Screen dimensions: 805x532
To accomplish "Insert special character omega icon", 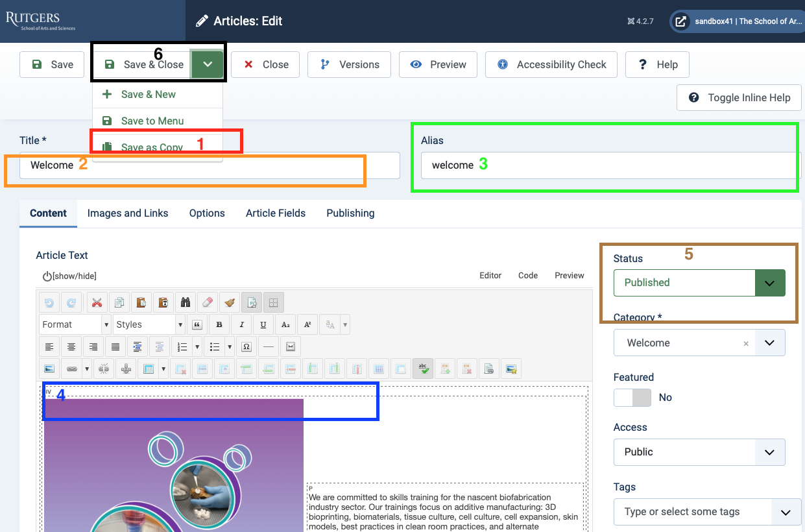I will pyautogui.click(x=246, y=346).
